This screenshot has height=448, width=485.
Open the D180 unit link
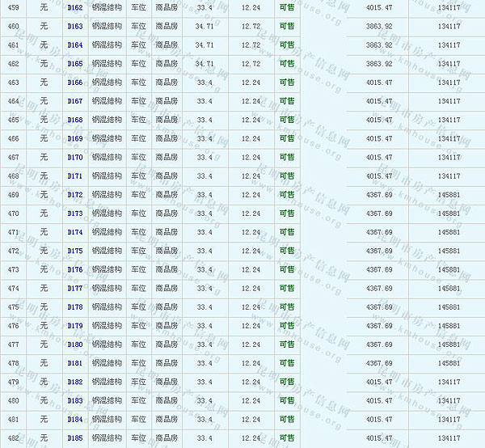74,344
